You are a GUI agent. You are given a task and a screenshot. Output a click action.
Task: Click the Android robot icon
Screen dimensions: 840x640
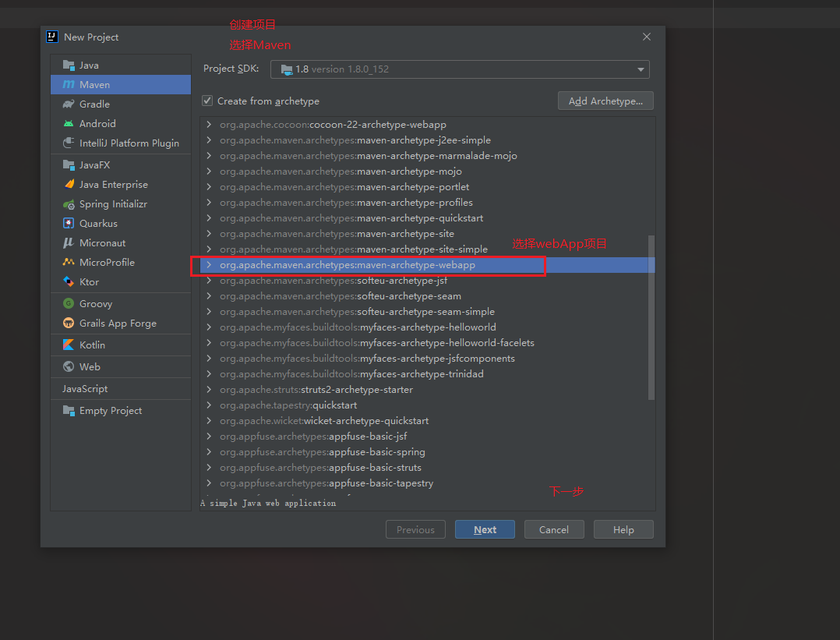(69, 123)
